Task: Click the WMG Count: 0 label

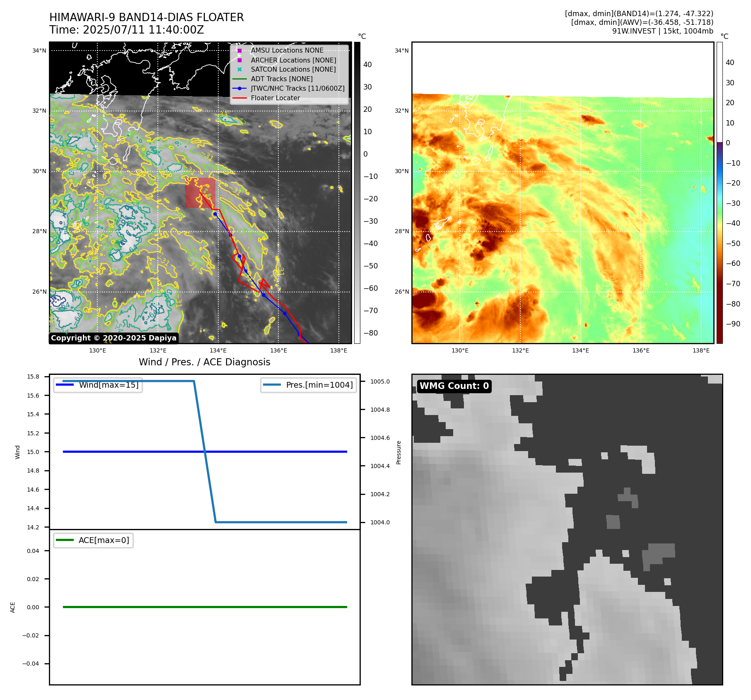Action: pyautogui.click(x=454, y=386)
